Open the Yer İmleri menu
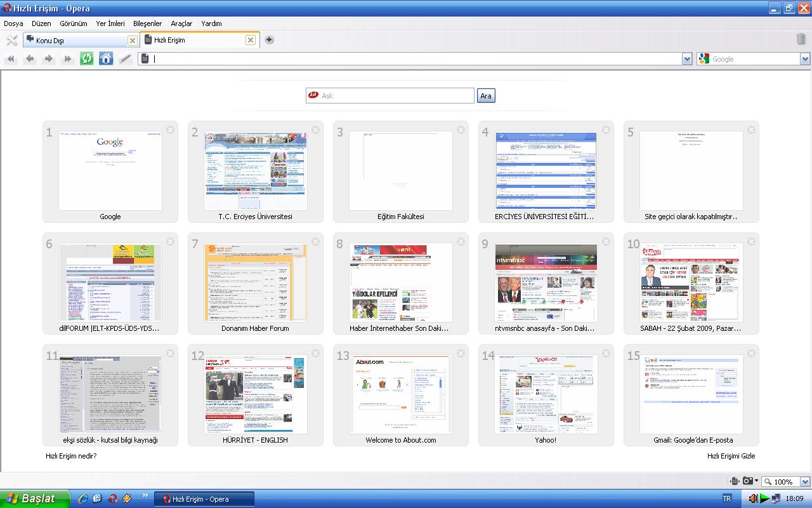The height and width of the screenshot is (508, 812). (110, 23)
